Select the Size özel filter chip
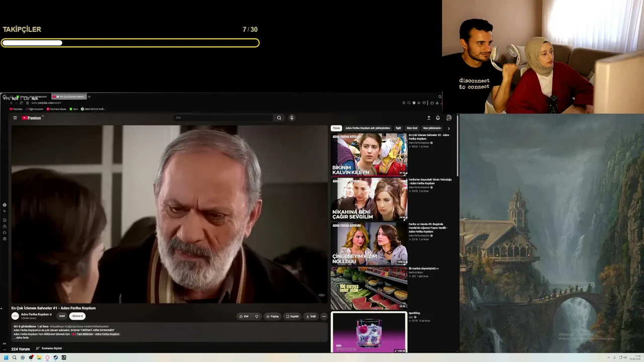644x362 pixels. [412, 128]
